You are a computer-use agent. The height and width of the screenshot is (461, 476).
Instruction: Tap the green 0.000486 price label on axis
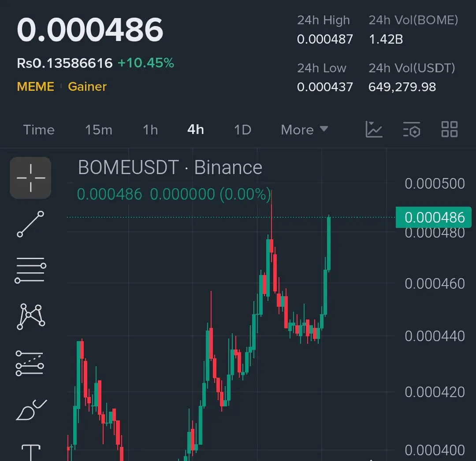tap(434, 217)
